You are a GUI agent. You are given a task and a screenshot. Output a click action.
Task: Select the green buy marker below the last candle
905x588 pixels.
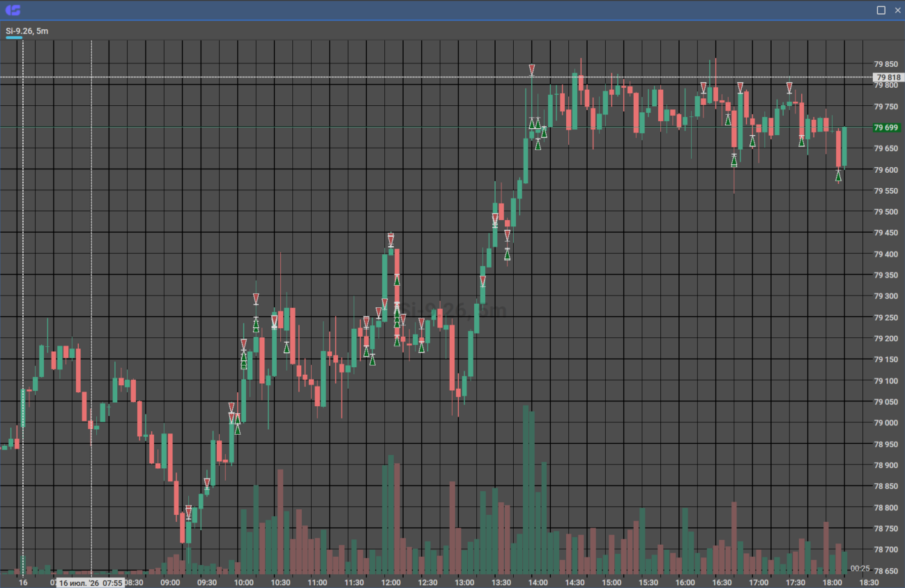[838, 176]
